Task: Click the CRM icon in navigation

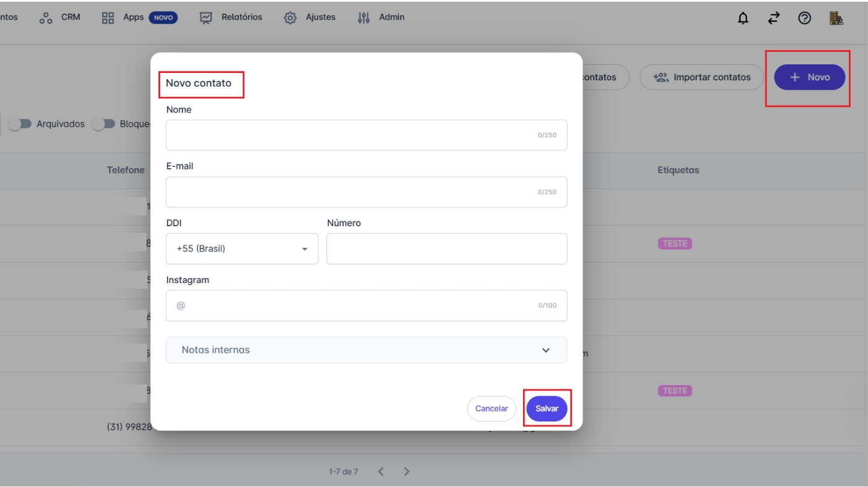Action: (46, 18)
